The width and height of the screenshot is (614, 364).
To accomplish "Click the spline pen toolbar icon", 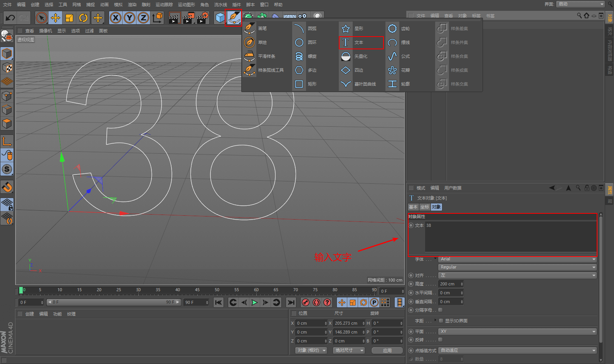I will click(234, 18).
